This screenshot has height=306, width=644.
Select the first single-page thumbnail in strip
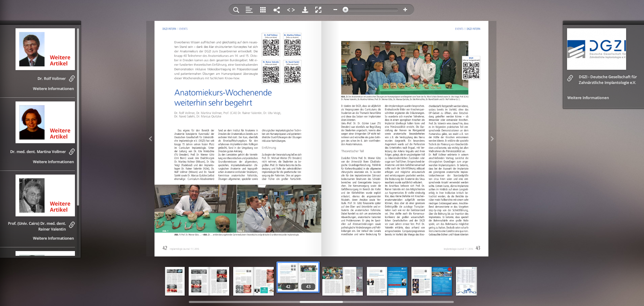(175, 281)
